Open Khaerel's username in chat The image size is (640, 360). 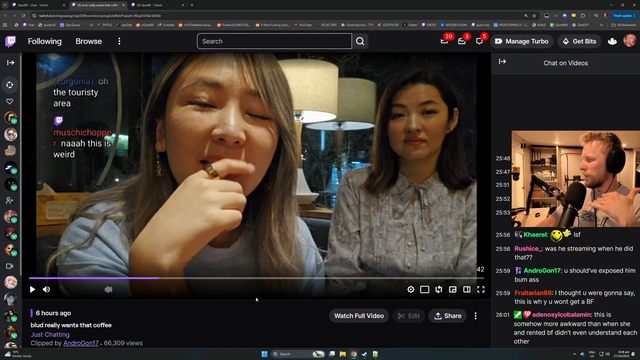(536, 235)
